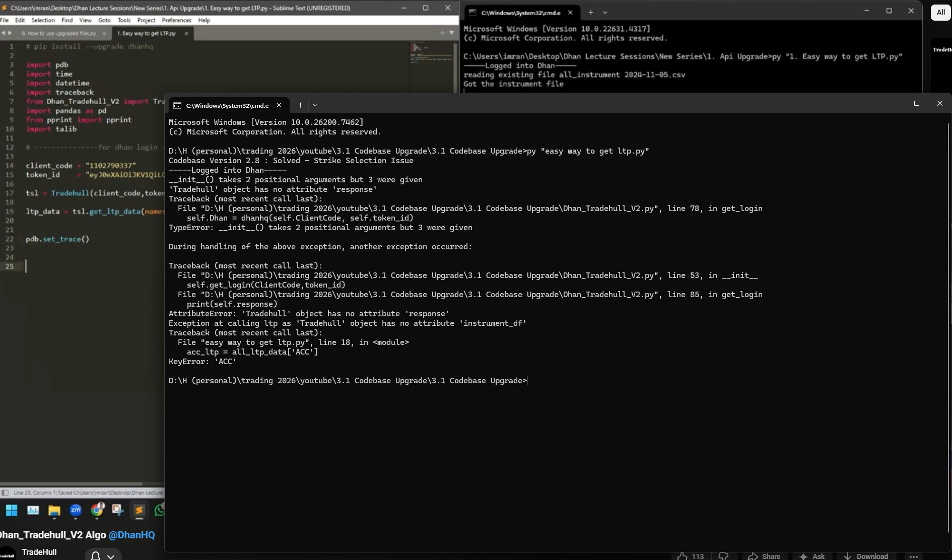Add a new tab in front terminal

300,105
